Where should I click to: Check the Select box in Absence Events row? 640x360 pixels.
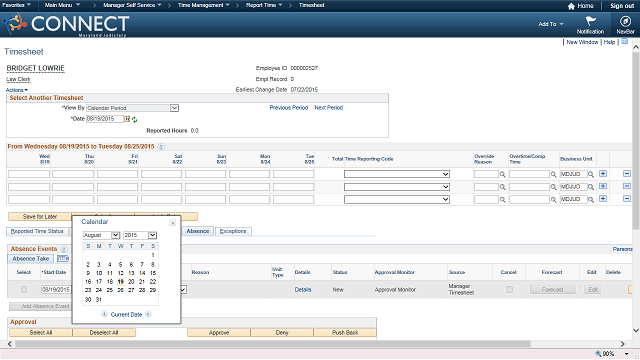coord(24,289)
